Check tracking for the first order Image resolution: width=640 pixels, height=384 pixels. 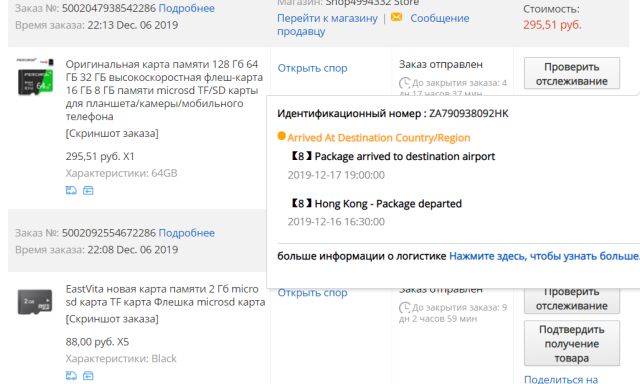(x=571, y=73)
